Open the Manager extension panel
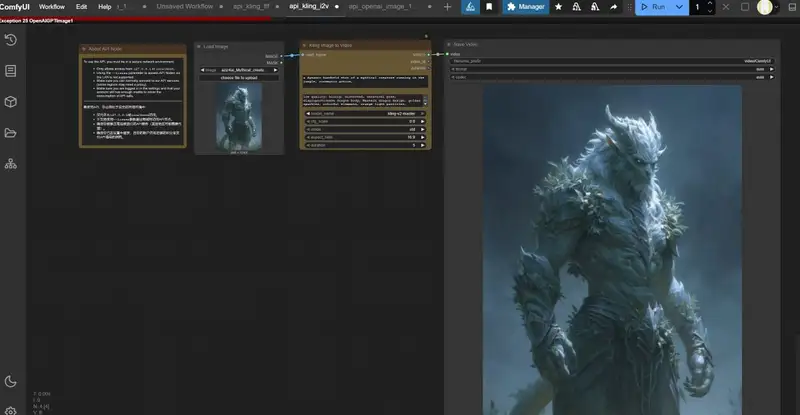Viewport: 800px width, 415px height. pyautogui.click(x=526, y=7)
